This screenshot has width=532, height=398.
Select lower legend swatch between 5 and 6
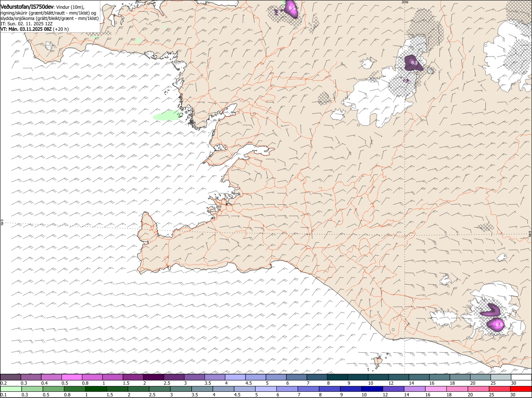tap(266, 389)
